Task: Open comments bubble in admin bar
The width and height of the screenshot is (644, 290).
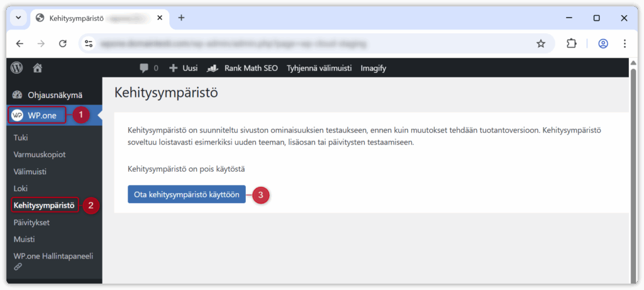Action: [x=148, y=68]
